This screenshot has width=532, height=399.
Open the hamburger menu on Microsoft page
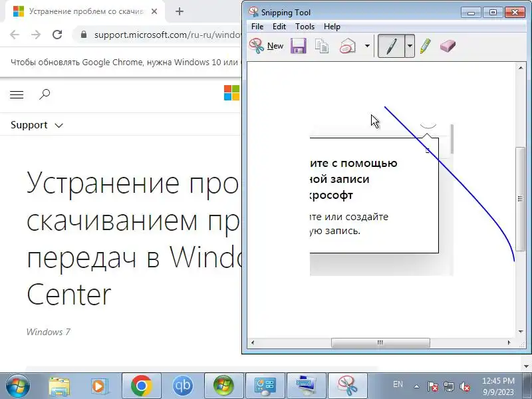pos(17,94)
